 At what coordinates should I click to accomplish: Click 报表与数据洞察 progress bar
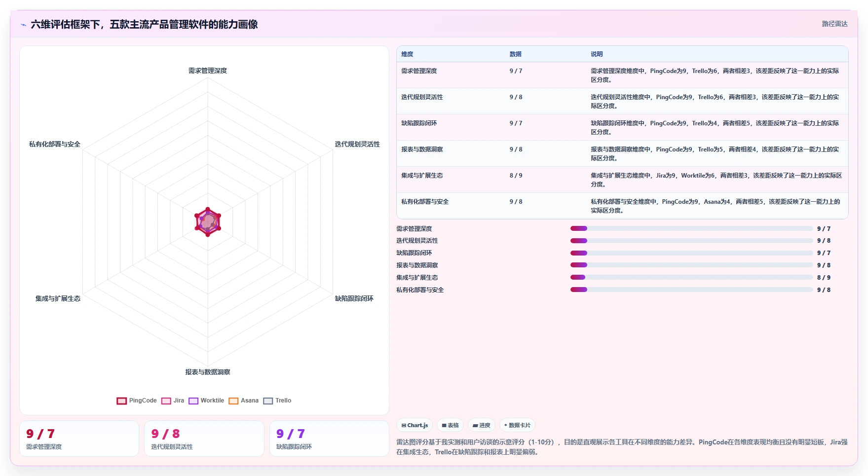pyautogui.click(x=691, y=265)
